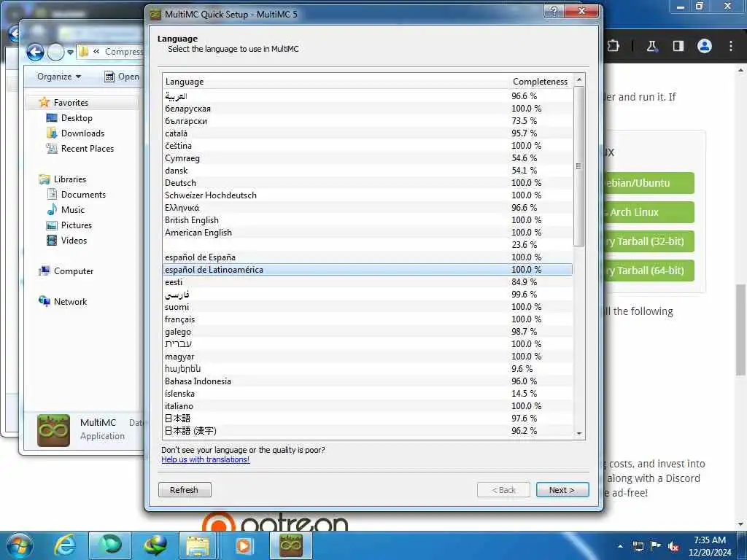Select español de España row

pyautogui.click(x=368, y=257)
